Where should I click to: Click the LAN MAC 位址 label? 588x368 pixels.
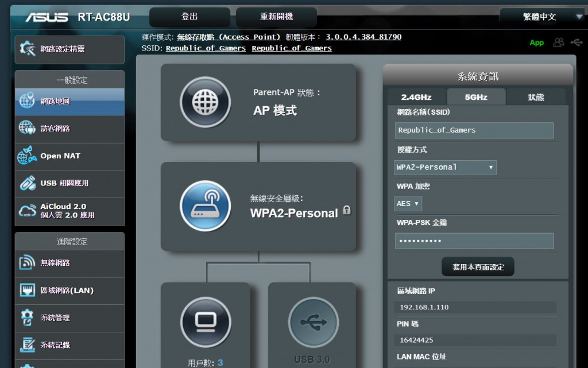pyautogui.click(x=421, y=357)
